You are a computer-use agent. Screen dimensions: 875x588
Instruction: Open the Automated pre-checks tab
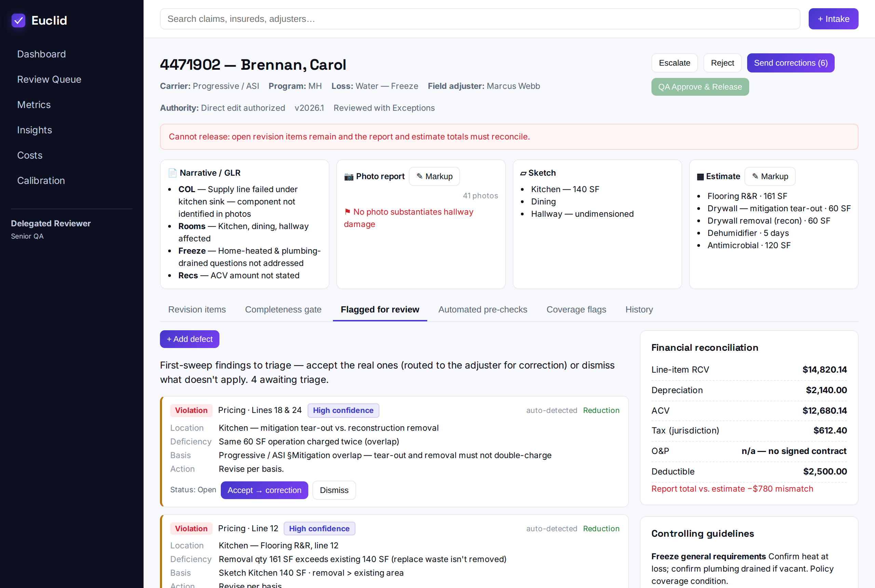tap(483, 309)
